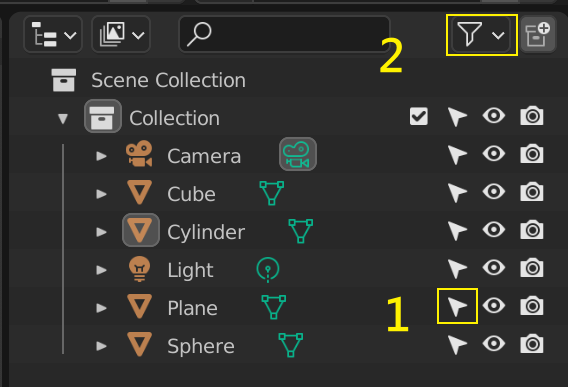
Task: Select Cylinder orange mesh icon
Action: pyautogui.click(x=141, y=230)
